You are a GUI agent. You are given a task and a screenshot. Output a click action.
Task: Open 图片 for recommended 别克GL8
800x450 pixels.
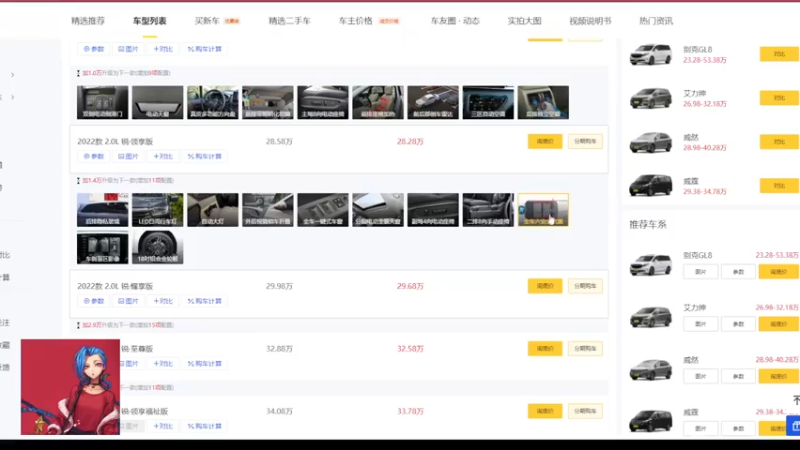[701, 272]
